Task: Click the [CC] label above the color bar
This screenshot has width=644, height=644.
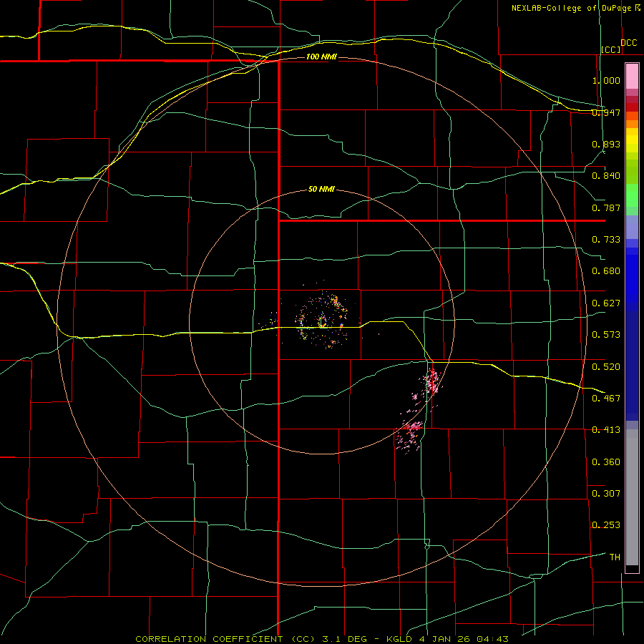Action: point(611,49)
